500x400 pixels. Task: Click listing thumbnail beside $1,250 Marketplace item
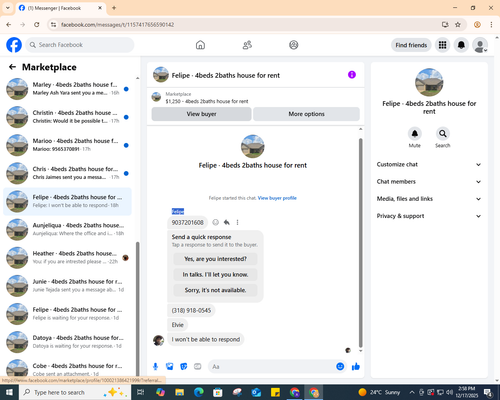pyautogui.click(x=156, y=97)
